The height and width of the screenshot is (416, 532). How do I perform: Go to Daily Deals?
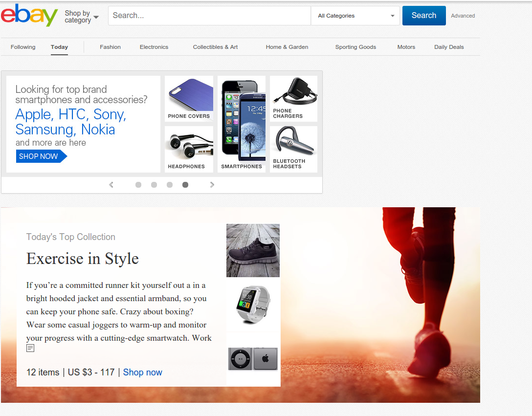[x=449, y=47]
